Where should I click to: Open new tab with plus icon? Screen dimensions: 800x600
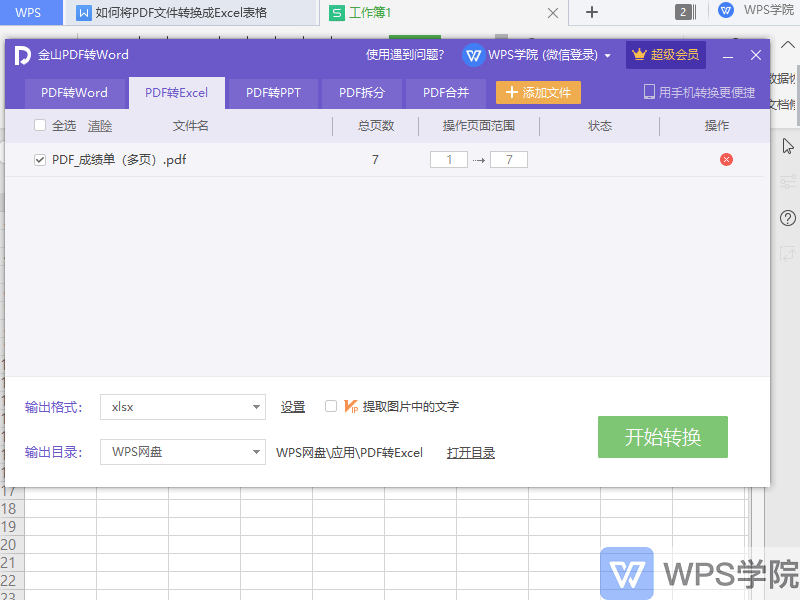tap(592, 12)
